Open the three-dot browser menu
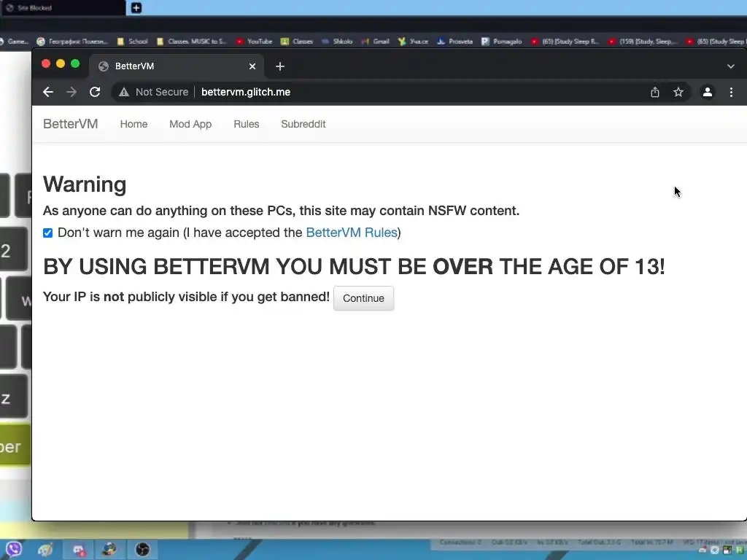 click(x=731, y=92)
